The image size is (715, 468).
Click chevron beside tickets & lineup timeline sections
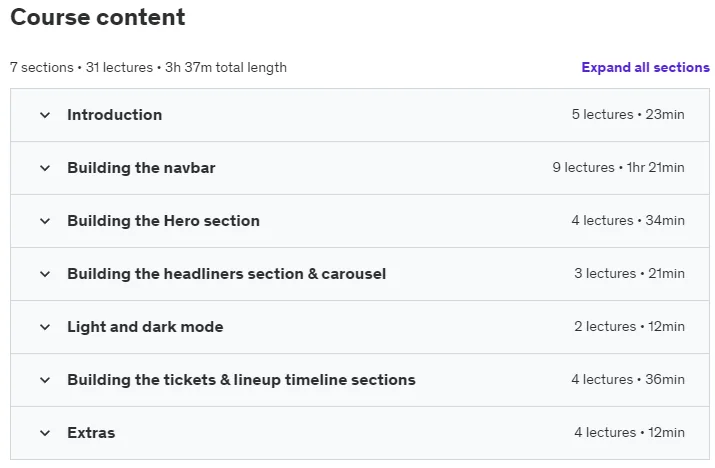pos(45,380)
